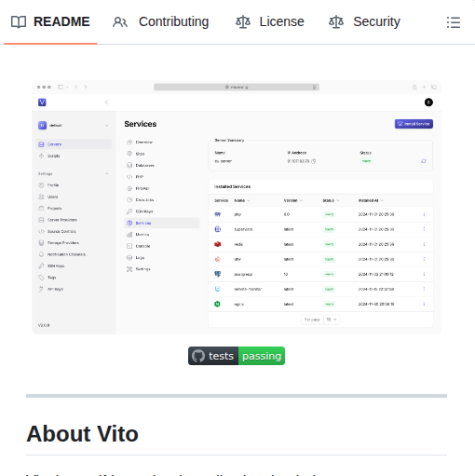The image size is (475, 476).
Task: Open the README outline list icon
Action: [x=454, y=22]
